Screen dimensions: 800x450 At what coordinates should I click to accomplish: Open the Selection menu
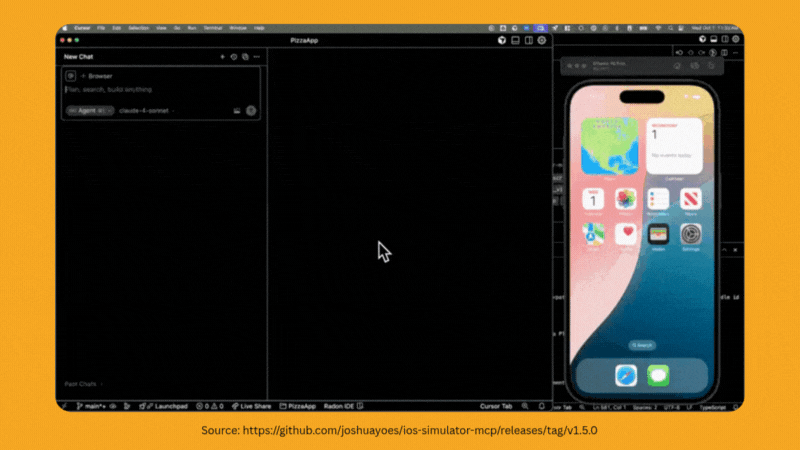[138, 28]
